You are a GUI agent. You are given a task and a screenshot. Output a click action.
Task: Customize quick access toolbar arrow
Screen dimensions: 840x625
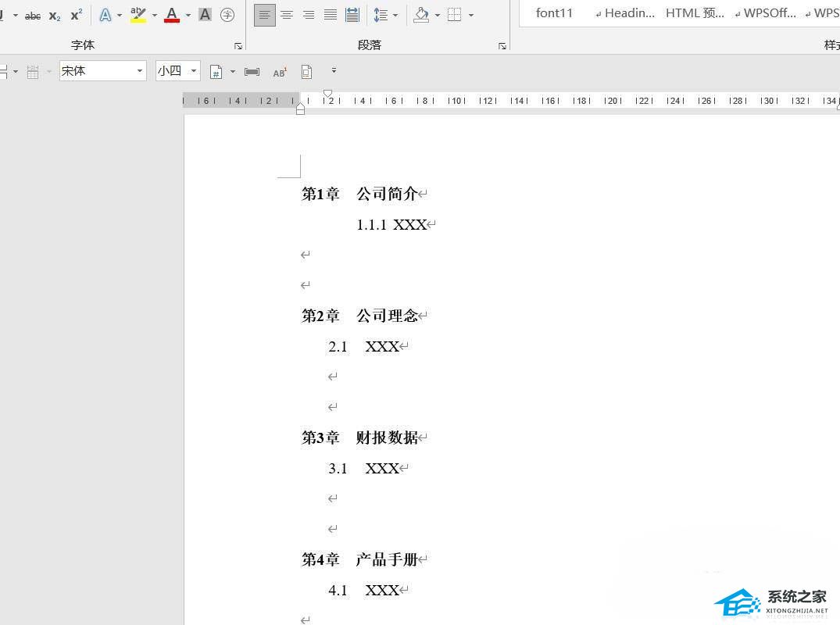(x=334, y=70)
